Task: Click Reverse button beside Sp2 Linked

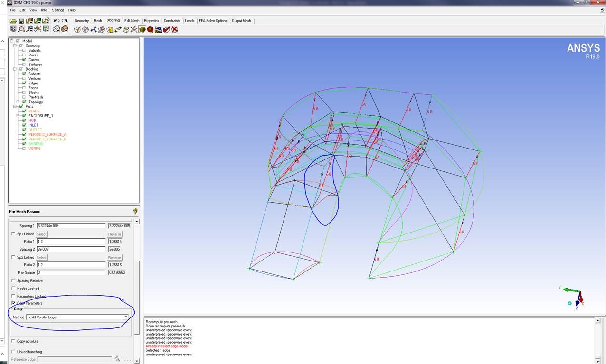Action: click(115, 257)
